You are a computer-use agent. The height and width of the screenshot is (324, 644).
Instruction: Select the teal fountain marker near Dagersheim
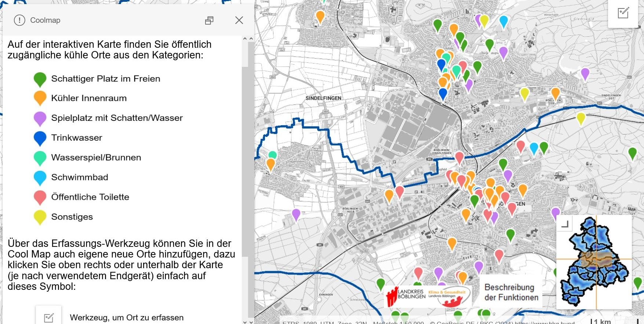(273, 155)
